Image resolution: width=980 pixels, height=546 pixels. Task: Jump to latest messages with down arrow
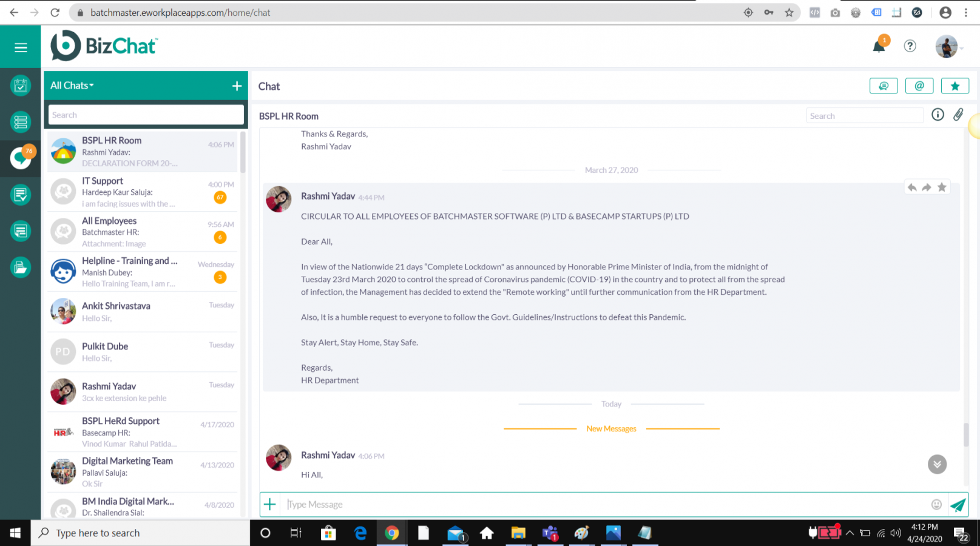point(937,464)
